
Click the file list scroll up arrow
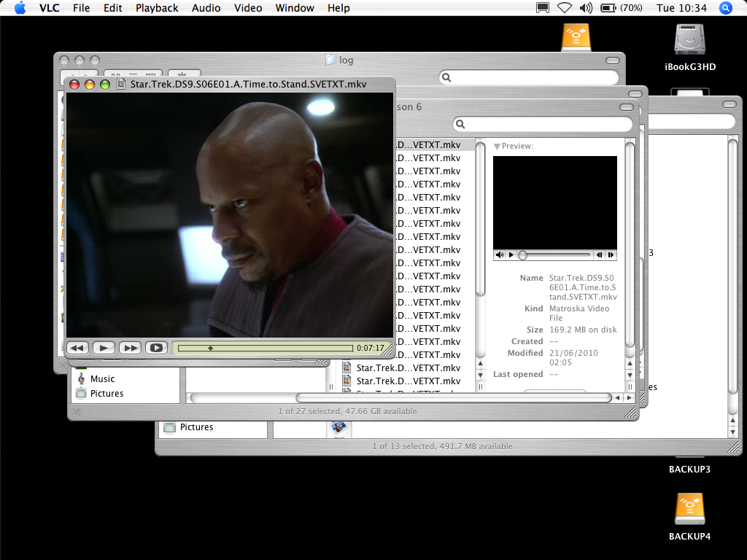pyautogui.click(x=480, y=363)
